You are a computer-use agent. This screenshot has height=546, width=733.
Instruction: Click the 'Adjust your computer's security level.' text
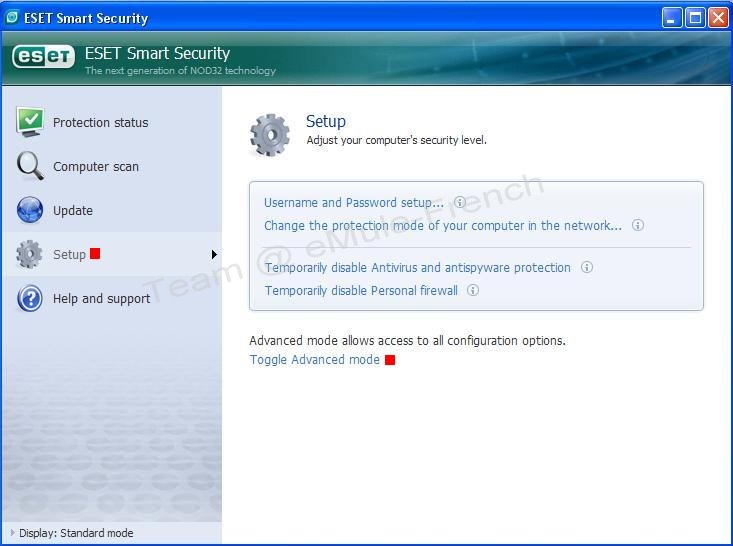(396, 140)
